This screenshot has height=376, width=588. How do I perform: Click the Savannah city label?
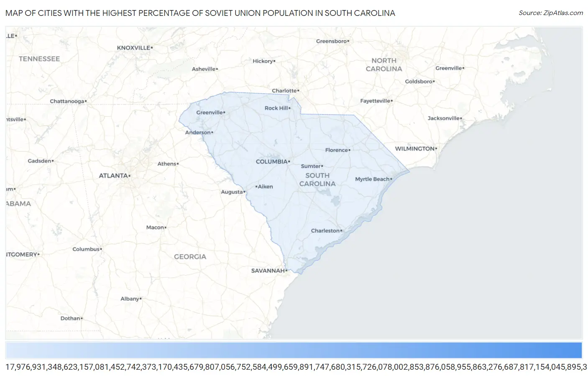268,271
